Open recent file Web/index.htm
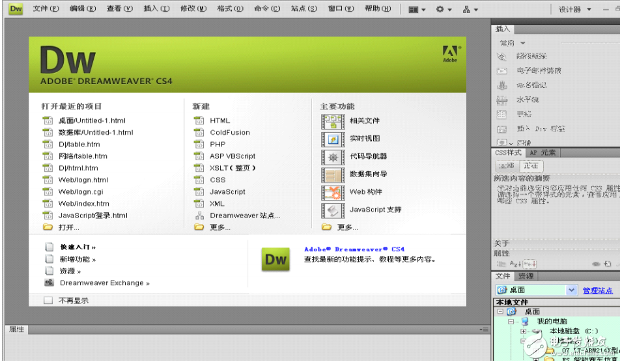Viewport: 620px width, 364px height. [83, 204]
